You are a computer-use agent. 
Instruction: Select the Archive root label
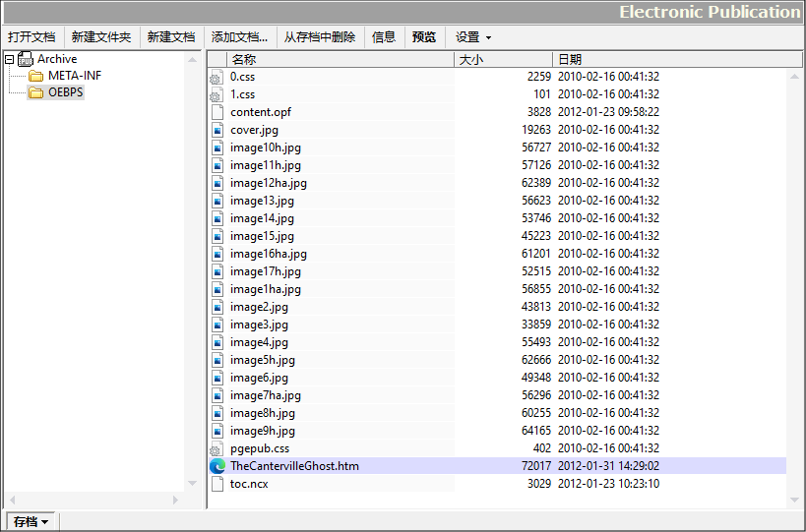click(x=57, y=59)
